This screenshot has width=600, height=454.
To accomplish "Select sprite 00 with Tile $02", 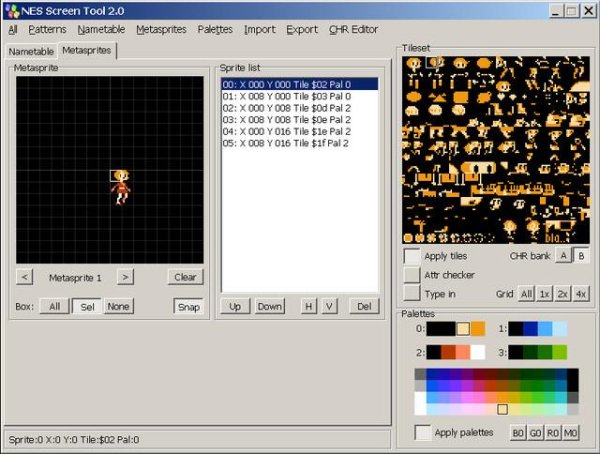I will tap(300, 85).
